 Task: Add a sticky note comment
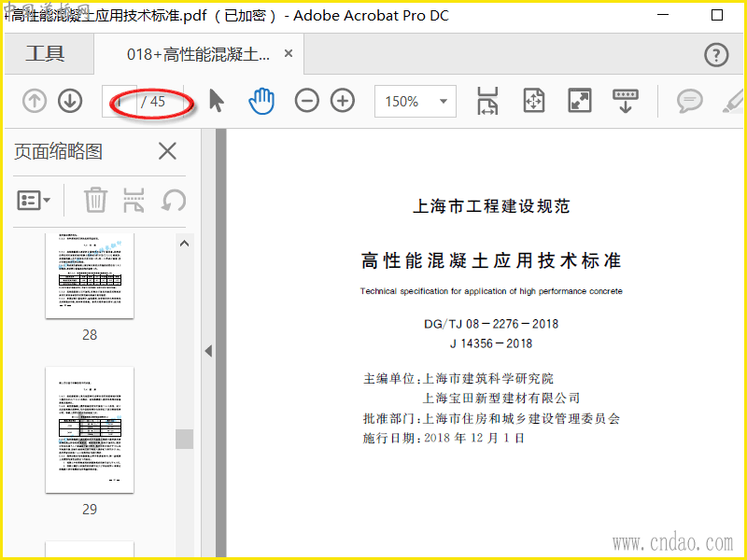[x=689, y=101]
